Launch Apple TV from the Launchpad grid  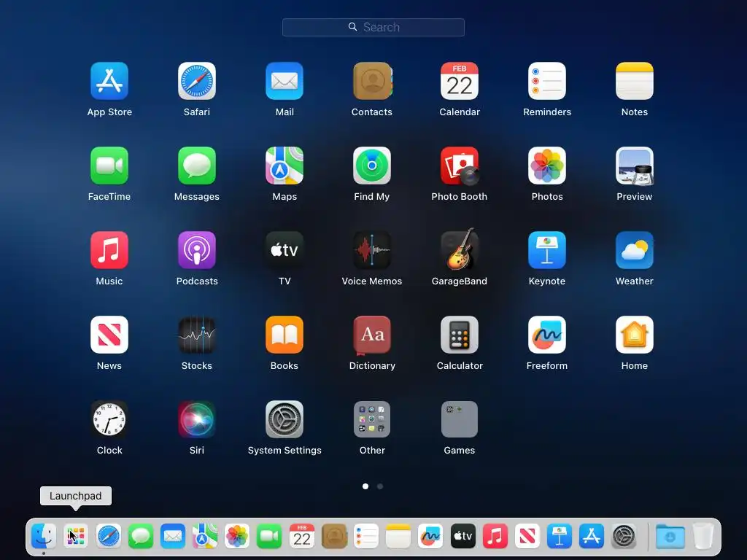click(x=285, y=250)
